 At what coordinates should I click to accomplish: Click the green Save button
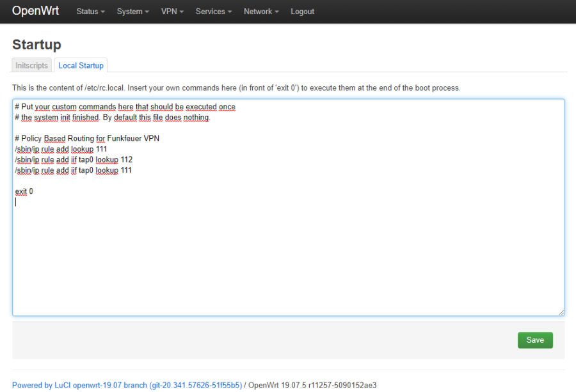535,340
